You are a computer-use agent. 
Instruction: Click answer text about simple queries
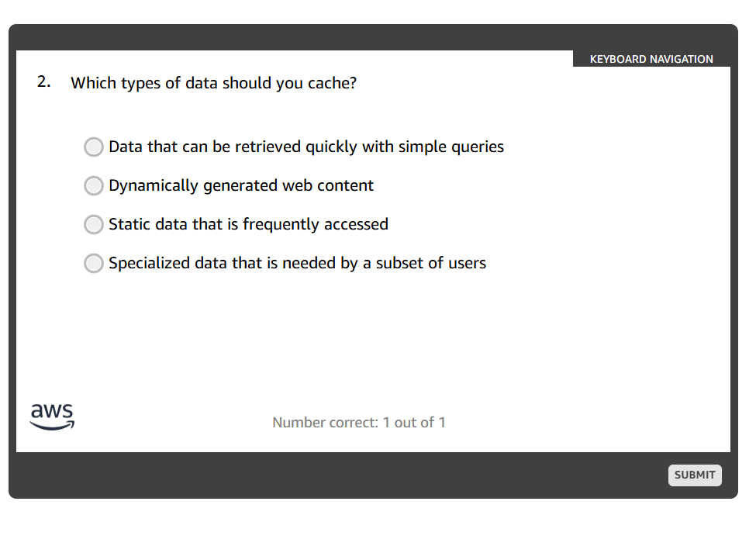click(306, 147)
